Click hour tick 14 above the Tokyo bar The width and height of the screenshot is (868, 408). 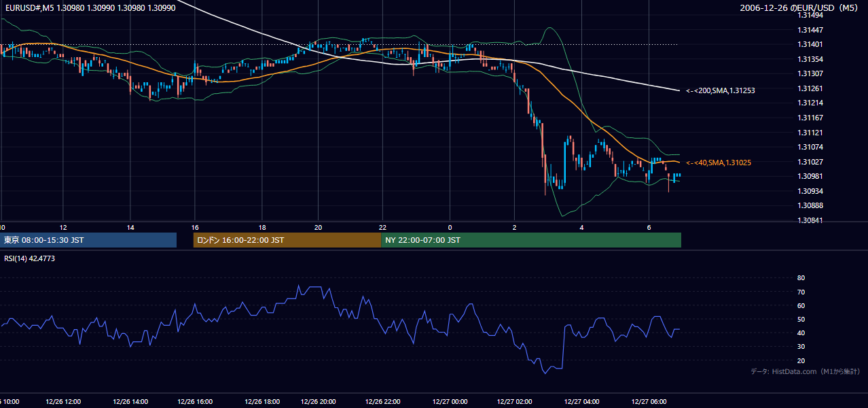click(x=130, y=227)
